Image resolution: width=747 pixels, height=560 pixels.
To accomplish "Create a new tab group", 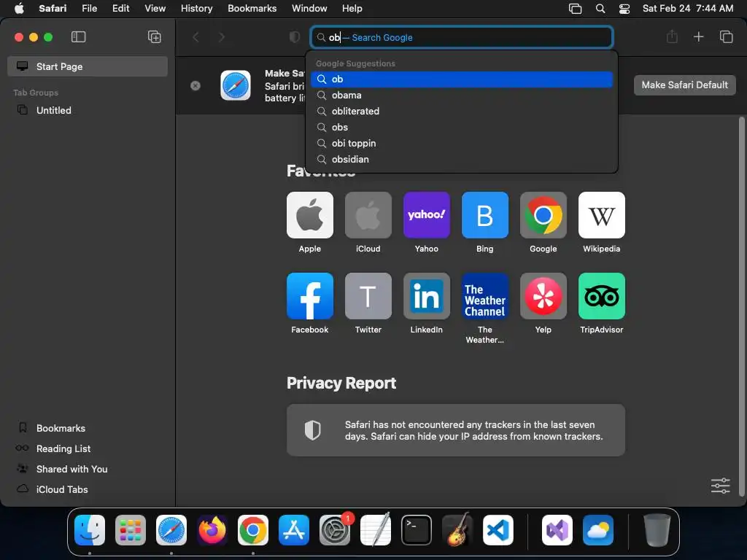I will coord(155,37).
